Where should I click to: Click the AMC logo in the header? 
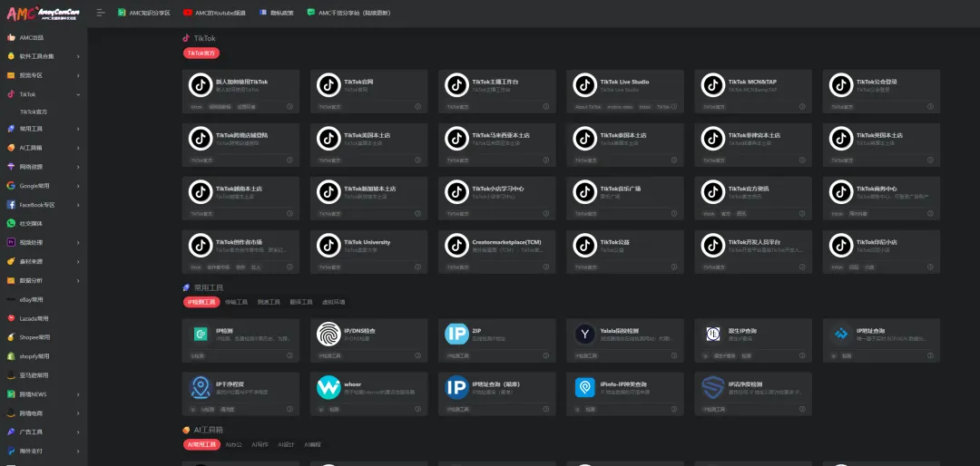[43, 13]
